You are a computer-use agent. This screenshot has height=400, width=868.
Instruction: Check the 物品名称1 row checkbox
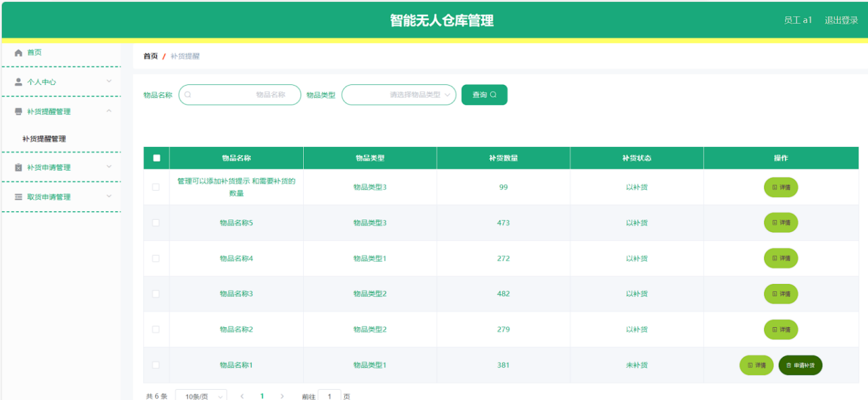[155, 365]
